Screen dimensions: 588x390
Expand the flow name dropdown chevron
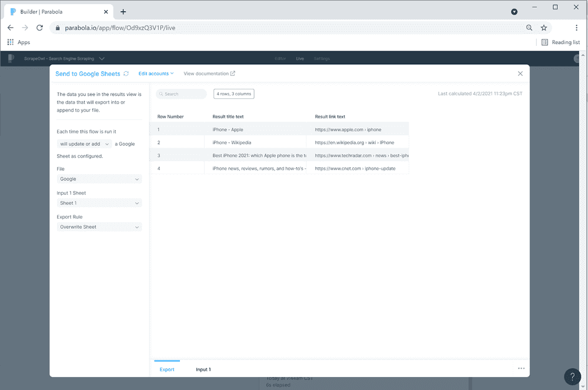click(102, 58)
